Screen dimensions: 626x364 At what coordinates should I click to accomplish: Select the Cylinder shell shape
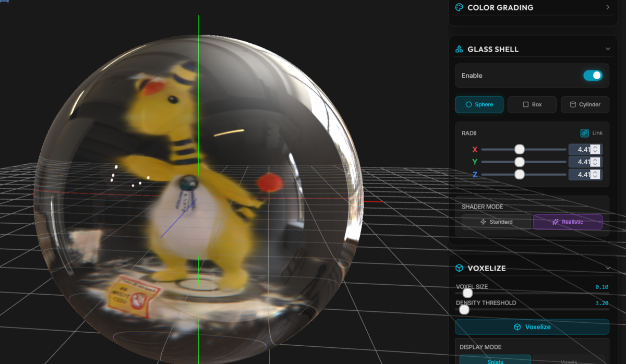coord(585,104)
